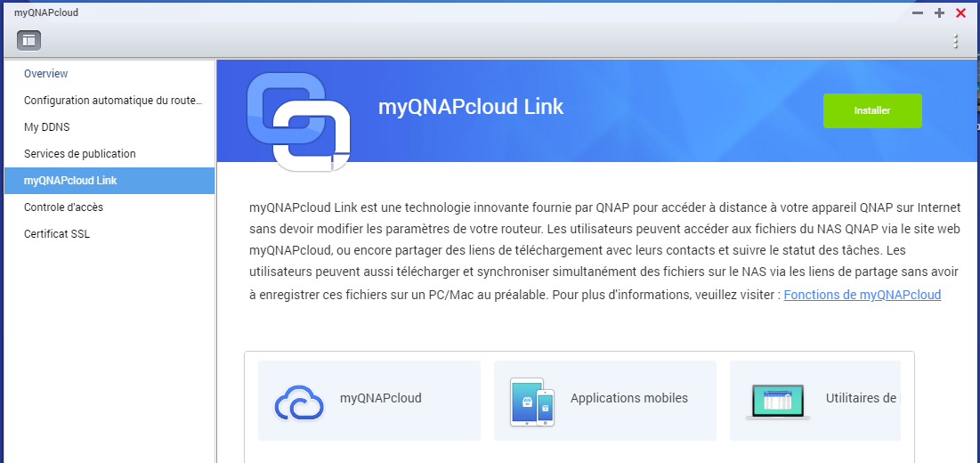This screenshot has height=463, width=980.
Task: Click the laptop utilities icon
Action: click(776, 401)
